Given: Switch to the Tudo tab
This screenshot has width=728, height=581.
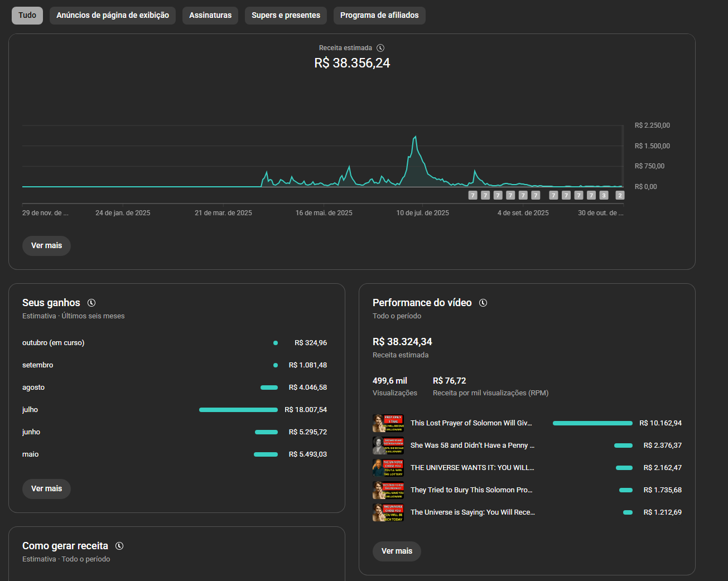Looking at the screenshot, I should [27, 16].
